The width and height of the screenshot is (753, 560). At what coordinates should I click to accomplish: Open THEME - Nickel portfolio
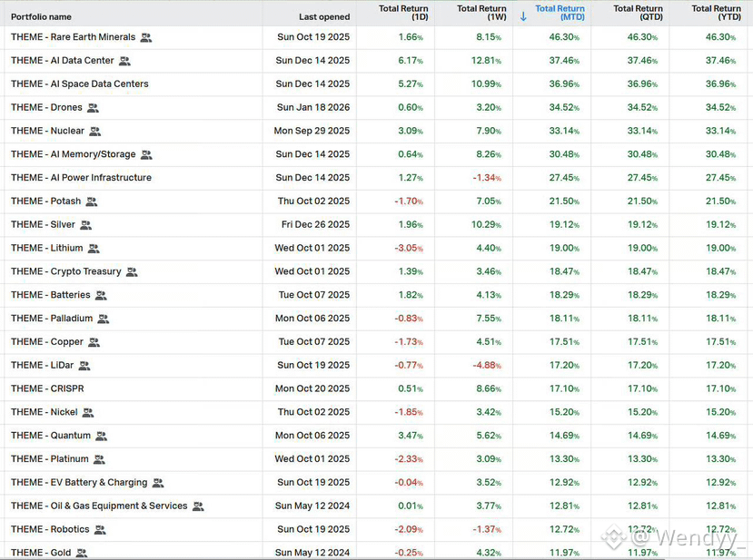point(45,412)
